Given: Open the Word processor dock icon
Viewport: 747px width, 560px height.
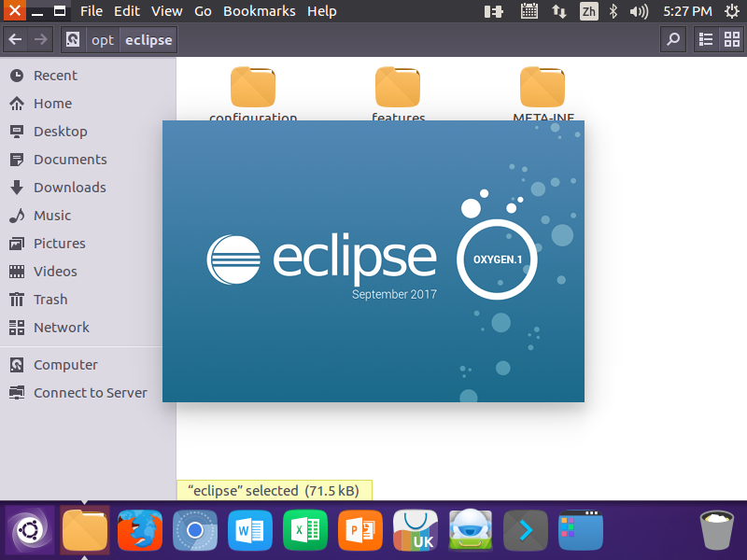Looking at the screenshot, I should click(250, 530).
